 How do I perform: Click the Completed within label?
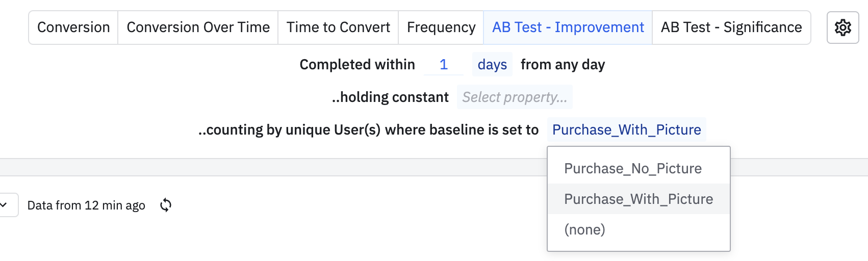[x=357, y=65]
